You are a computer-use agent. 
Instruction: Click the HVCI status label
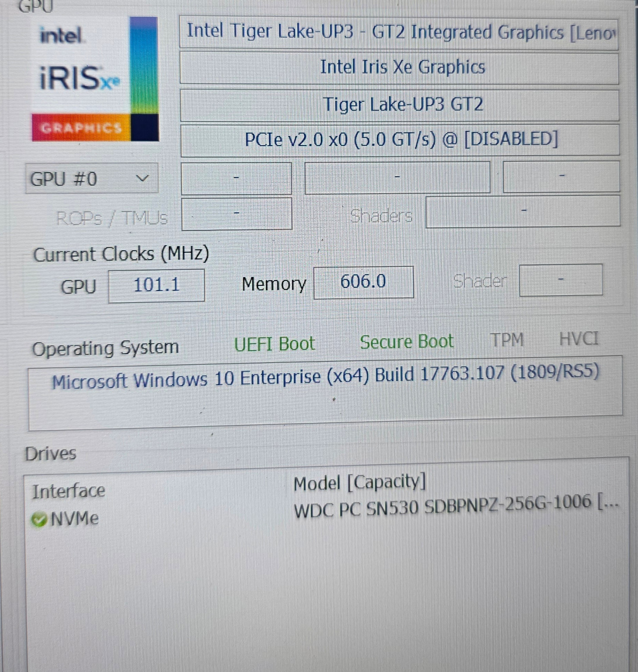[x=579, y=339]
